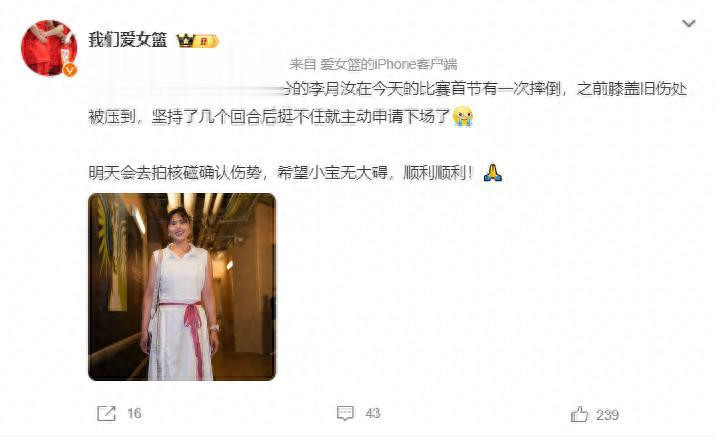Open the comments speech bubble icon
Viewport: 716px width, 437px height.
pos(345,413)
